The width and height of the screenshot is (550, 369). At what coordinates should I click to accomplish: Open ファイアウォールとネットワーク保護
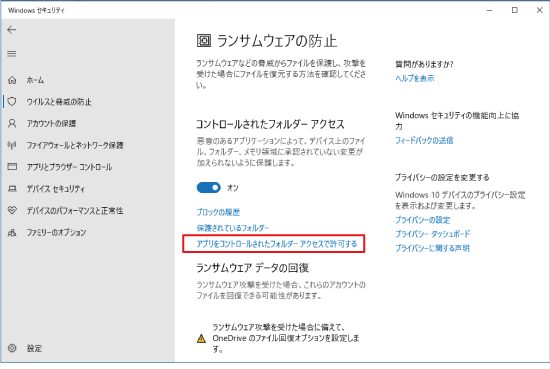pyautogui.click(x=75, y=145)
